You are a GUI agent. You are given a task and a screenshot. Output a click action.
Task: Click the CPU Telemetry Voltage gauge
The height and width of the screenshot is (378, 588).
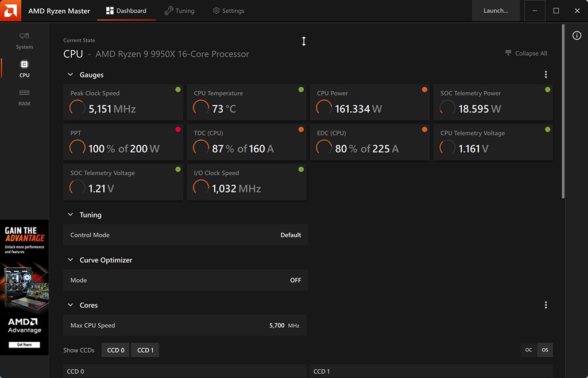pyautogui.click(x=493, y=142)
